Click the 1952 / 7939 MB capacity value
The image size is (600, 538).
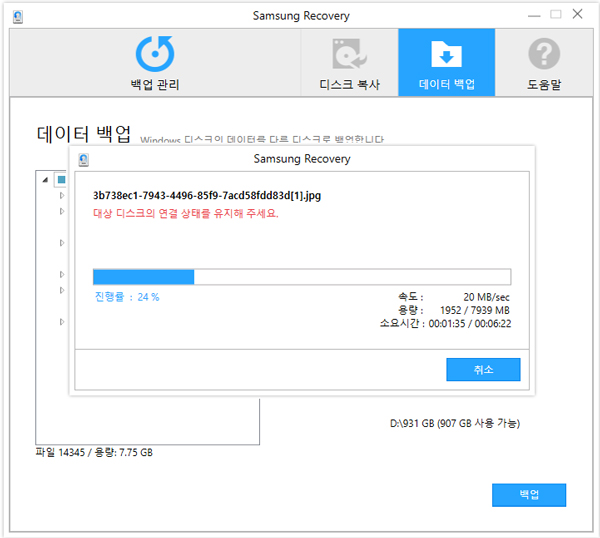point(475,310)
